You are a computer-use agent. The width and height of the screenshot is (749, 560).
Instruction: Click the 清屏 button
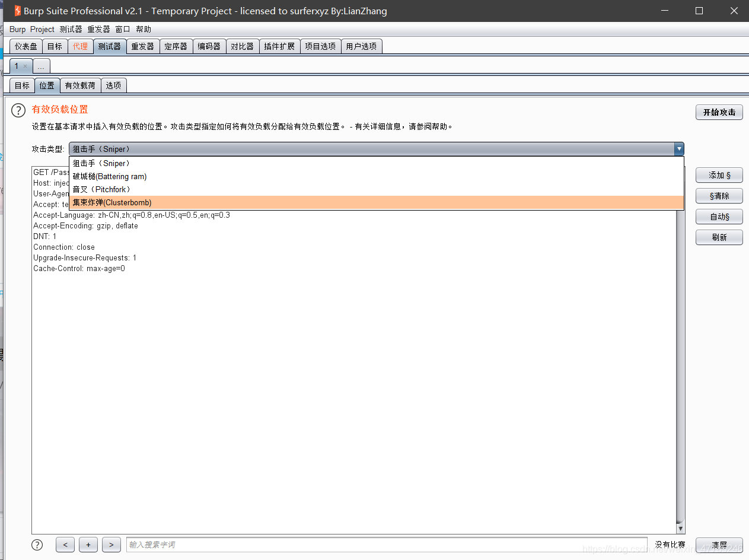[719, 545]
